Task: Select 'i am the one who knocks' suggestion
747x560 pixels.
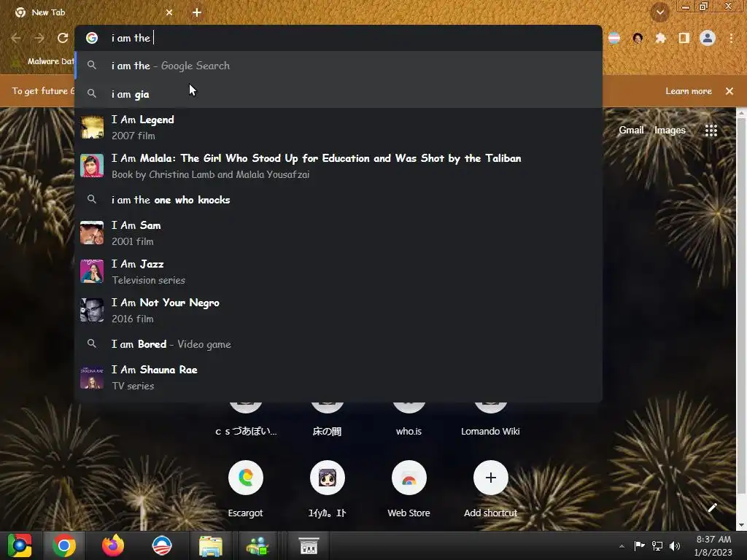Action: (338, 200)
